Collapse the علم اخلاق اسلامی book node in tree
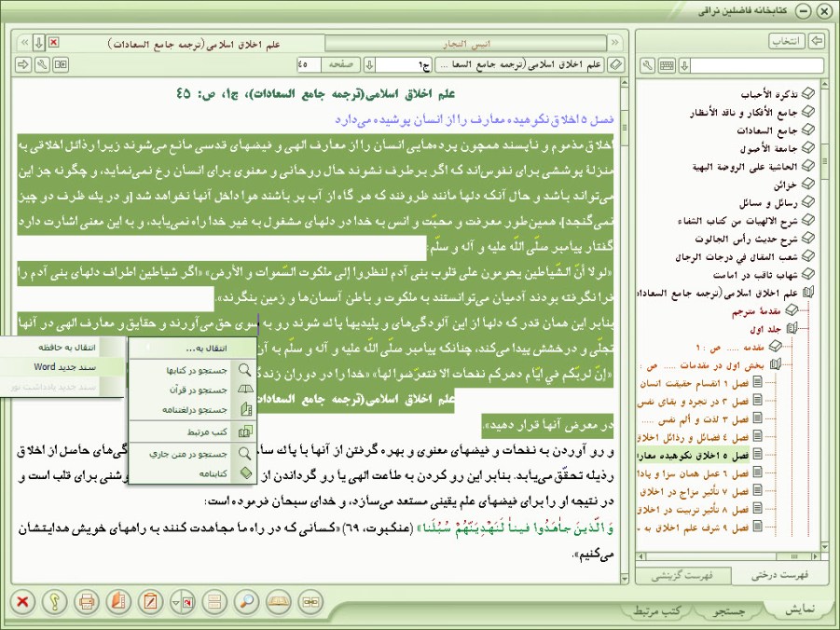The image size is (840, 630). coord(808,293)
